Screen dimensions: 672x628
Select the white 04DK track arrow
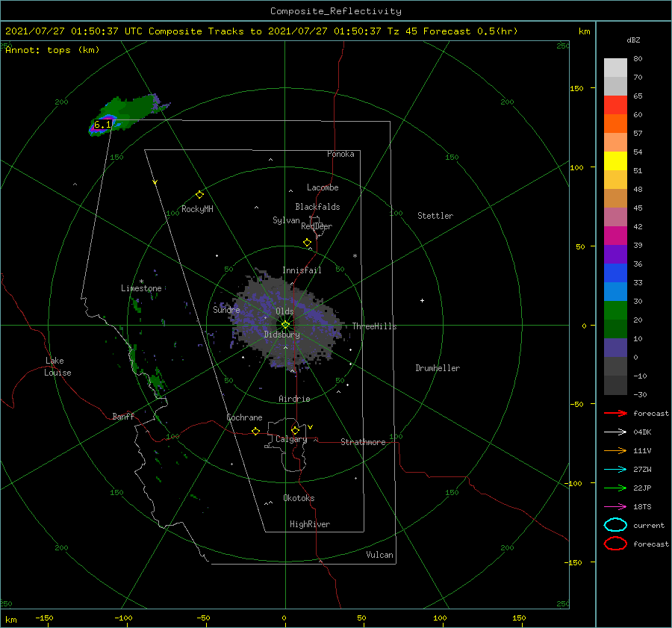click(x=615, y=432)
